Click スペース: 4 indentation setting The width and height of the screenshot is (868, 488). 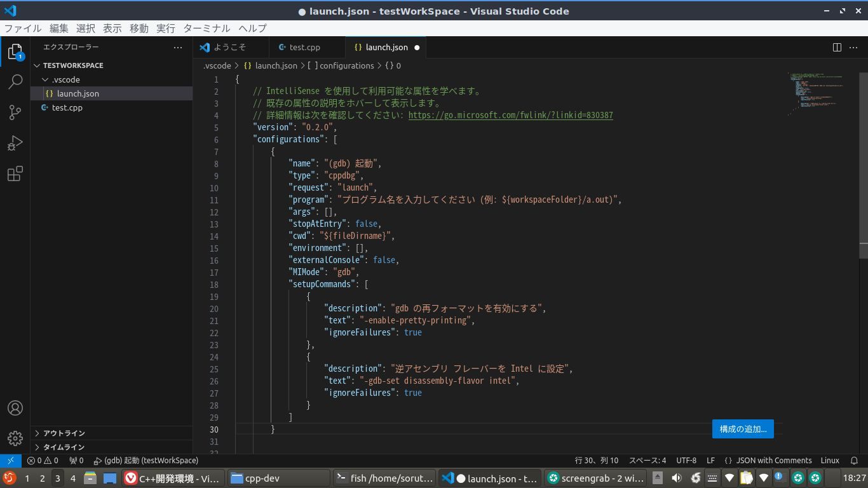[x=648, y=460]
